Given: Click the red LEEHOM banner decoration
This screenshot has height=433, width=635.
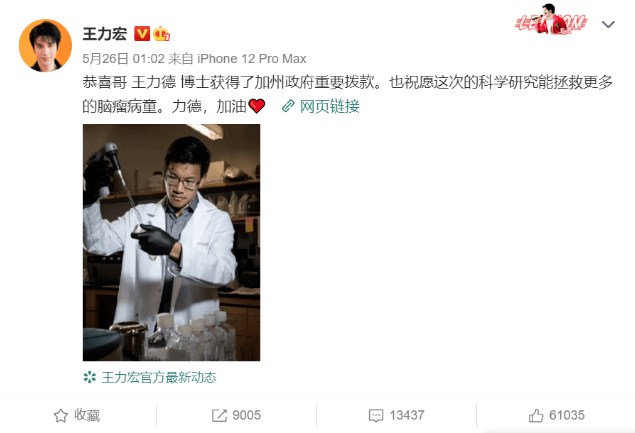Looking at the screenshot, I should click(550, 19).
